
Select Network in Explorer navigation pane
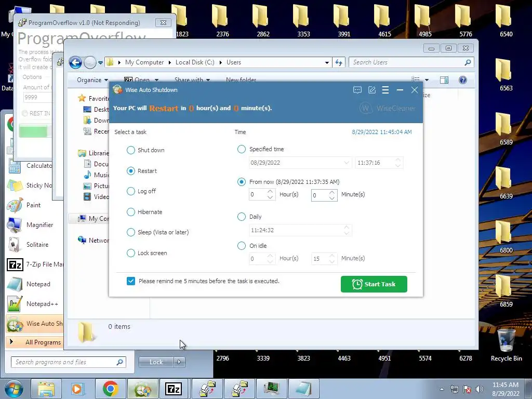tap(94, 240)
